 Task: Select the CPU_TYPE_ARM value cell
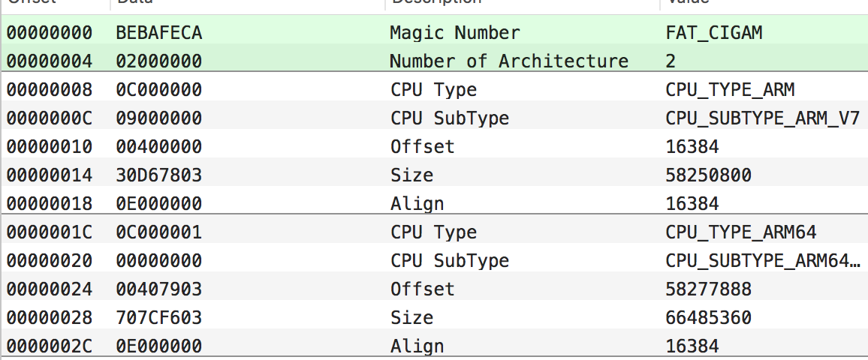click(x=730, y=90)
